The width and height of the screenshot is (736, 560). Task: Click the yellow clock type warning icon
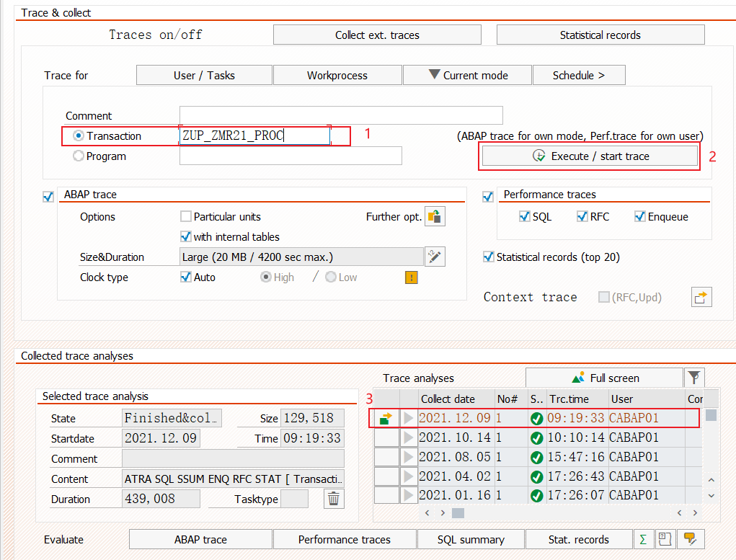coord(411,277)
